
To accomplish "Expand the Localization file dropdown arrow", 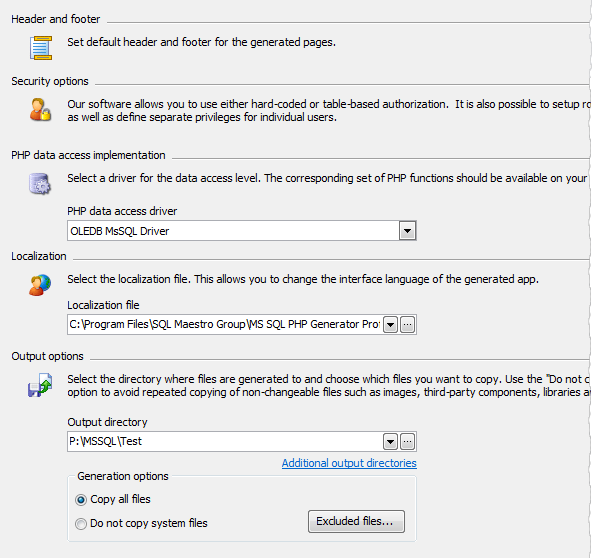I will [x=390, y=325].
